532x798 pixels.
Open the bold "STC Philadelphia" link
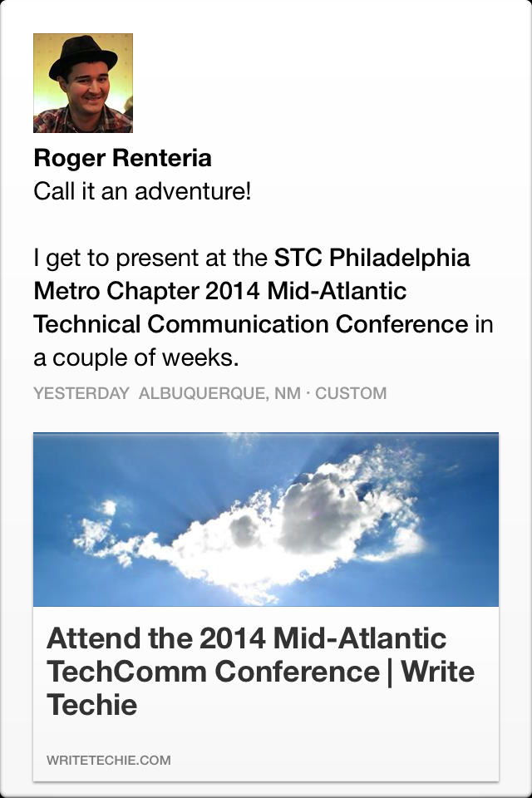(372, 258)
